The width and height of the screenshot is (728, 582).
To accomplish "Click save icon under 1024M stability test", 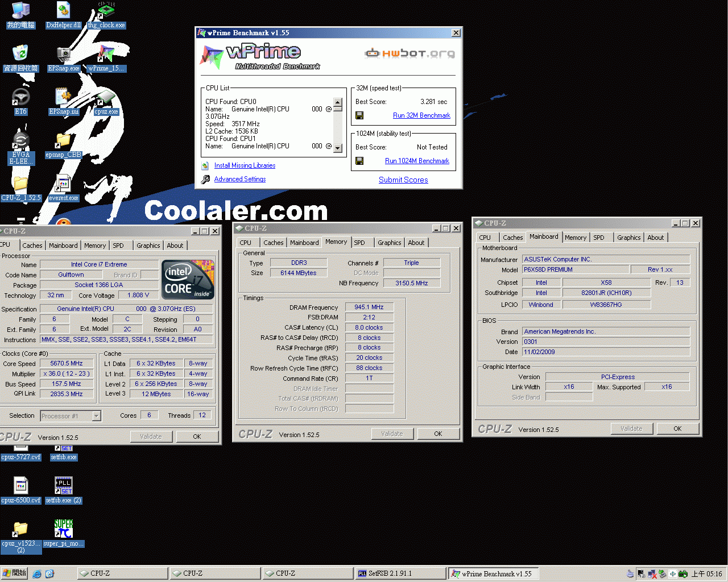I will point(359,161).
